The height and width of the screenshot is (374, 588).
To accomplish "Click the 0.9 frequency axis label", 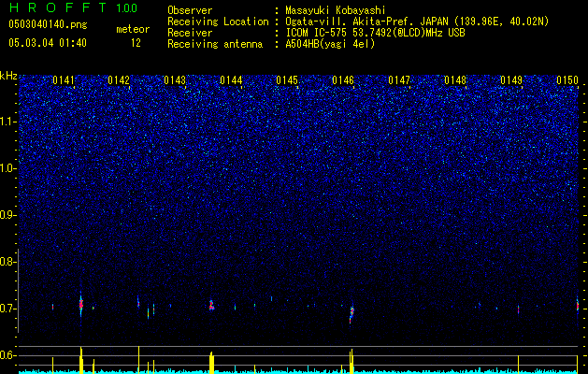I will (8, 215).
